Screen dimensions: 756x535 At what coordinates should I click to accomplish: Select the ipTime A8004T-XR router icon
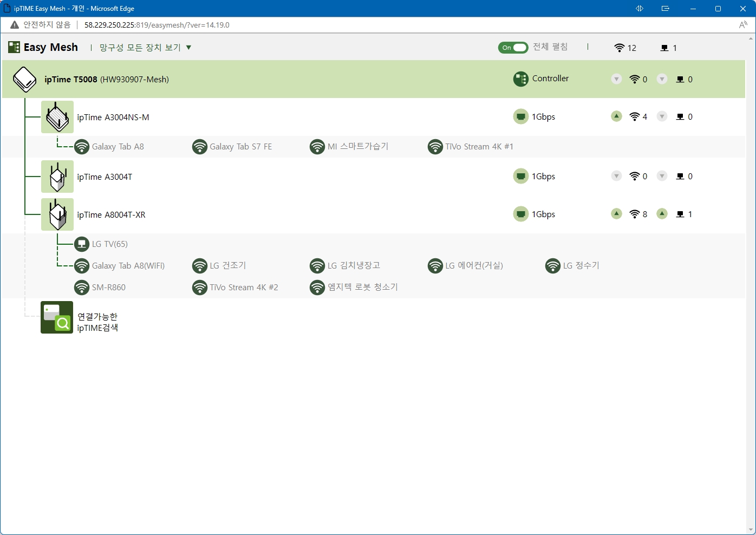point(57,214)
